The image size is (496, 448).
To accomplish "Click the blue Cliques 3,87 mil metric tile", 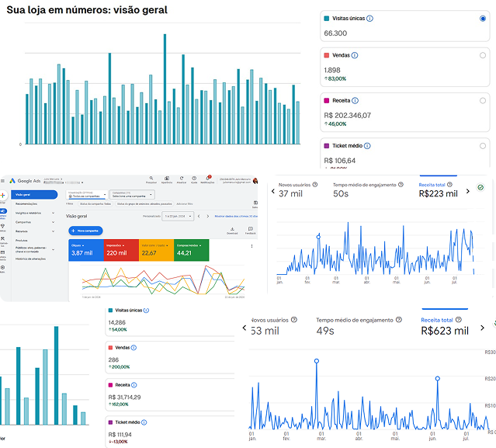I will (x=85, y=250).
